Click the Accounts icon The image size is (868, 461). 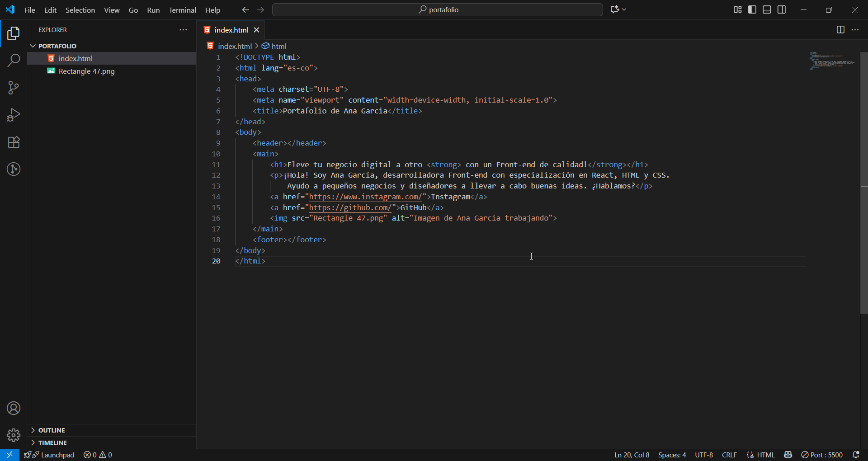[14, 409]
